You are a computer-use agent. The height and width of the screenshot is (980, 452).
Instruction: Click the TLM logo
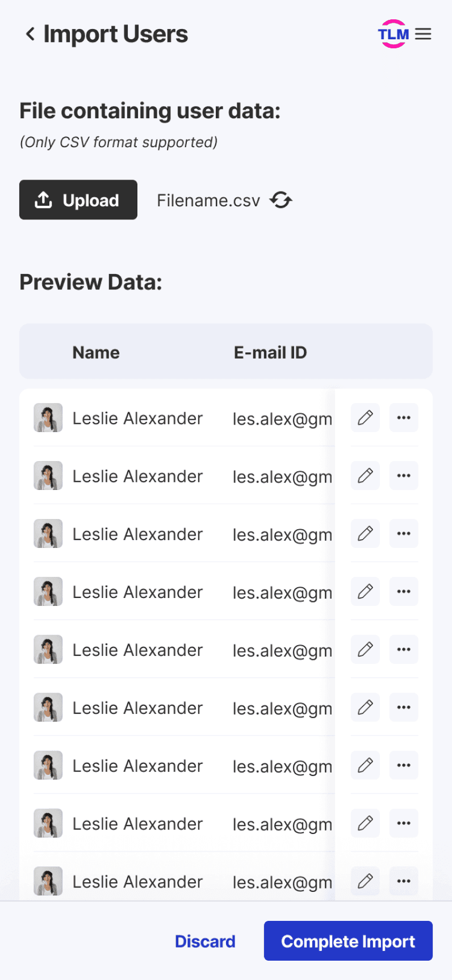tap(394, 34)
